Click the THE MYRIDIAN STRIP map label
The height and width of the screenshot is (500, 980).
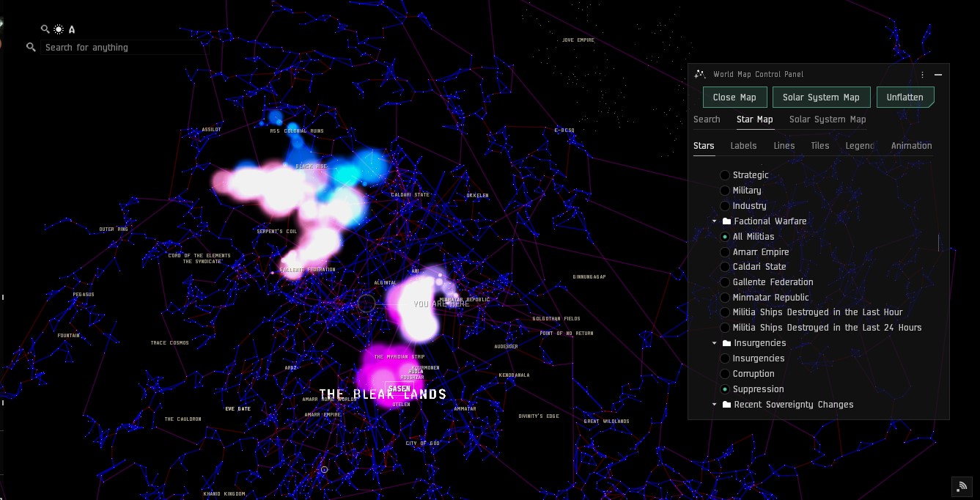coord(399,357)
